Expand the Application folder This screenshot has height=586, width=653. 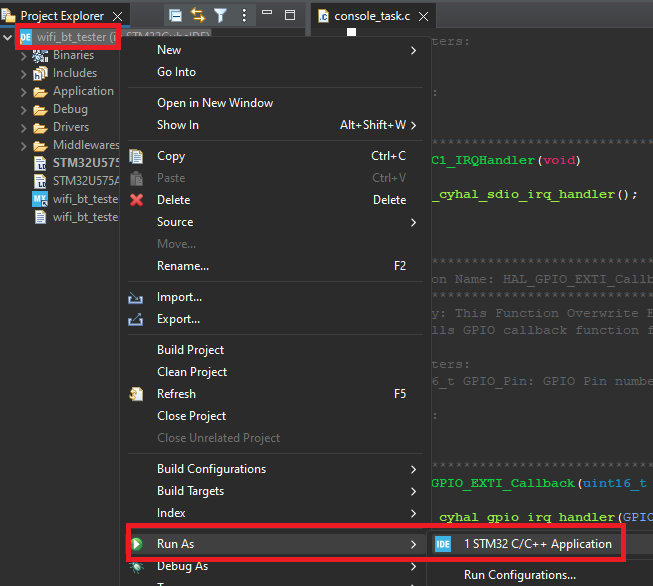pyautogui.click(x=24, y=92)
